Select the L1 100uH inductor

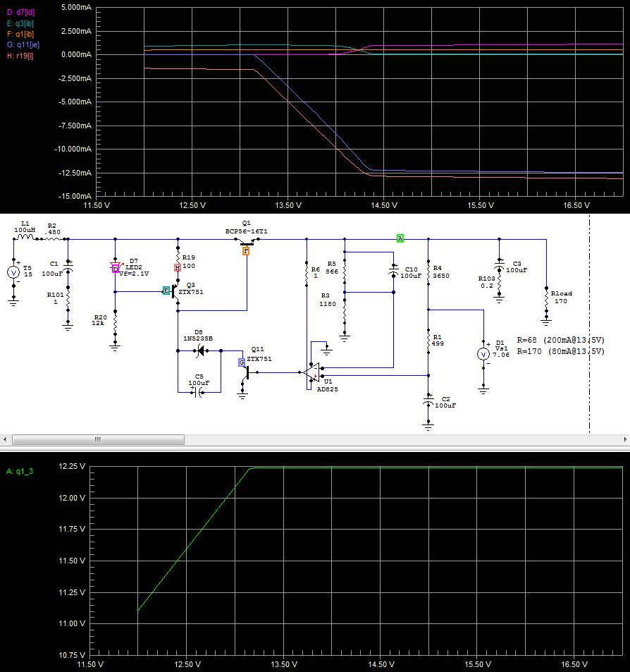(25, 238)
